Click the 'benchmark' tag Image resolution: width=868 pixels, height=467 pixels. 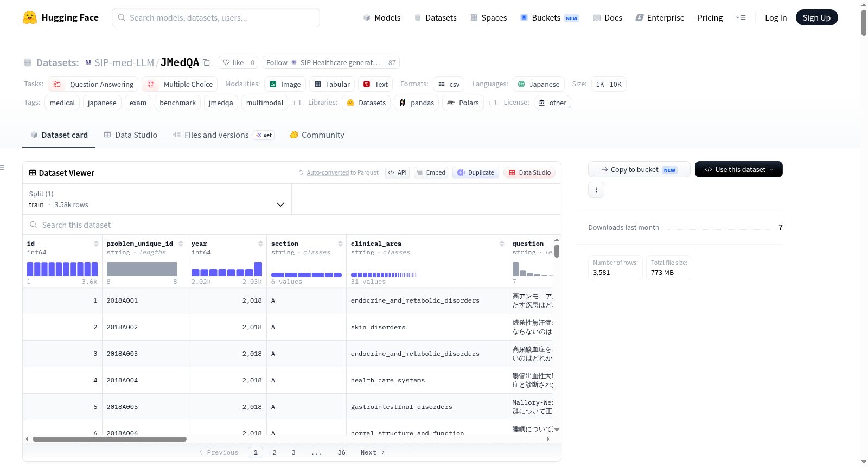[x=178, y=103]
